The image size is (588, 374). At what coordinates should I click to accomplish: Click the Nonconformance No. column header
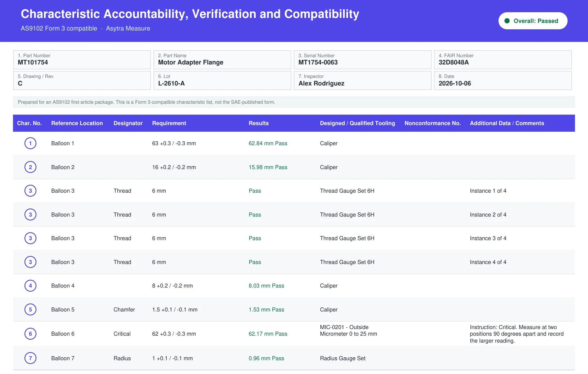click(x=433, y=123)
